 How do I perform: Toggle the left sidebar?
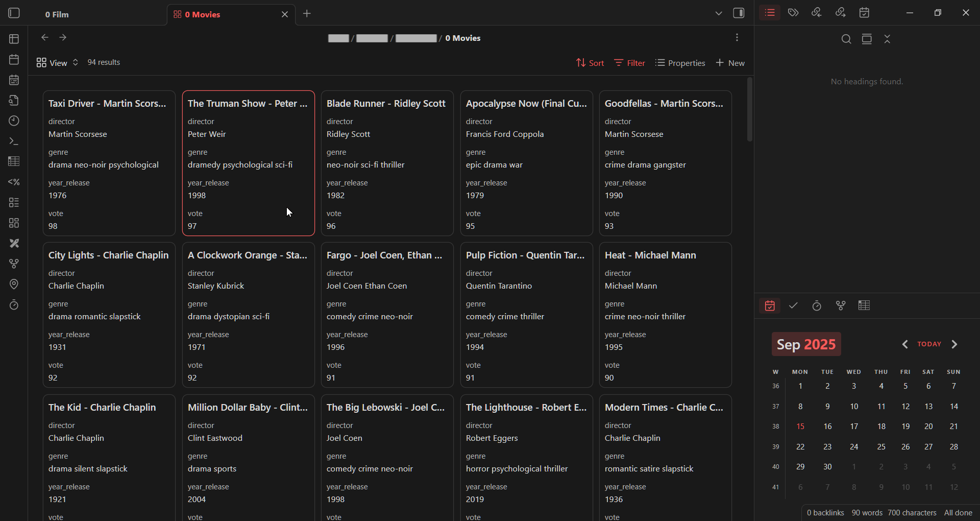[x=14, y=13]
